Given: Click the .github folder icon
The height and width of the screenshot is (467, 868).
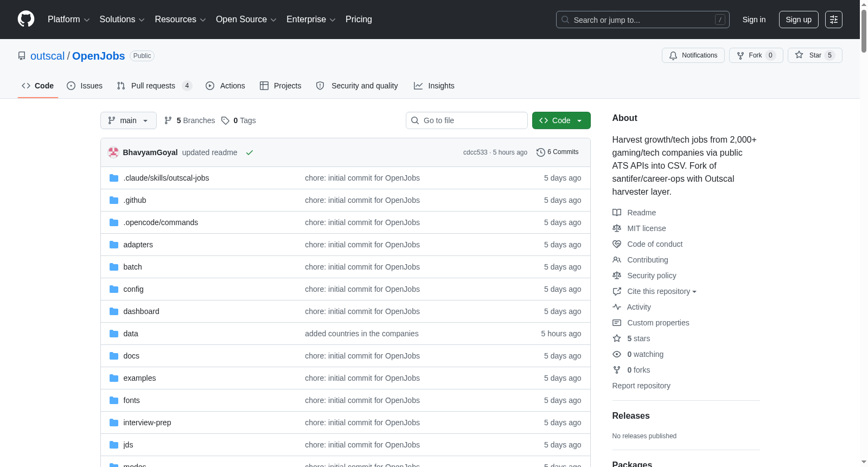Looking at the screenshot, I should 114,200.
